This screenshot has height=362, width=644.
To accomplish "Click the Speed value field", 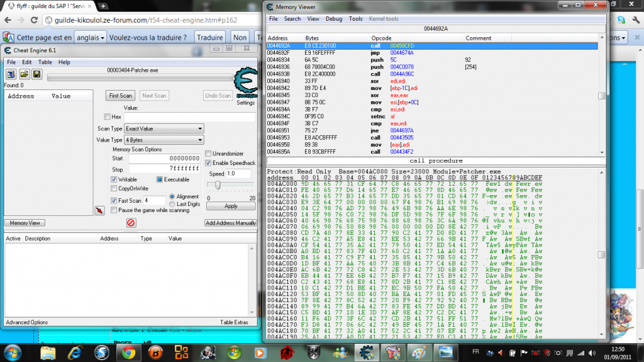I will 238,174.
